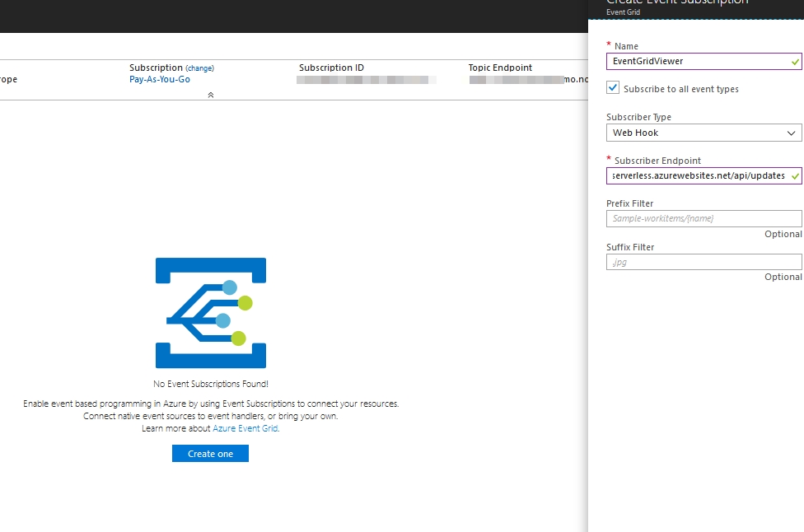Click the Subscriber Type label

click(638, 117)
